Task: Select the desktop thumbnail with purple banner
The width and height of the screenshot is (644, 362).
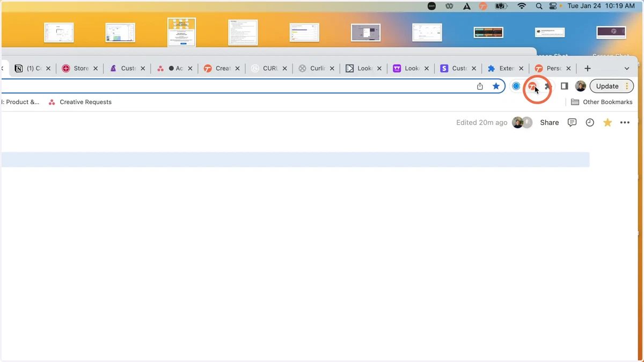Action: (x=611, y=32)
